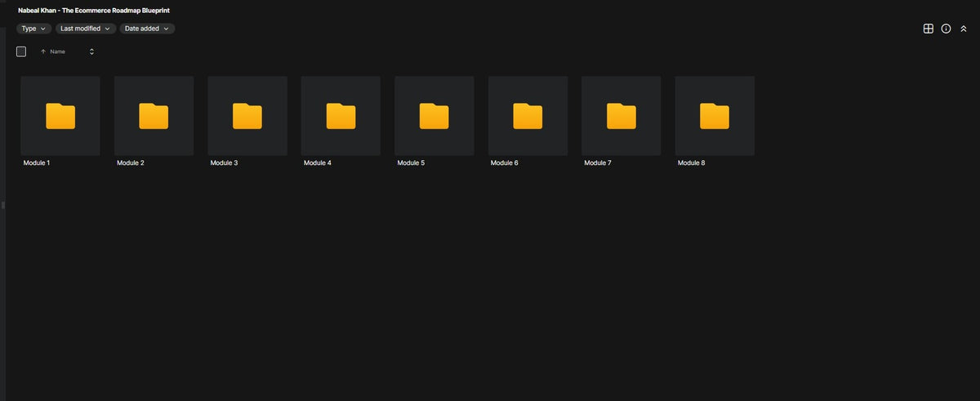Switch to grid layout view icon
Viewport: 980px width, 401px height.
[x=928, y=29]
